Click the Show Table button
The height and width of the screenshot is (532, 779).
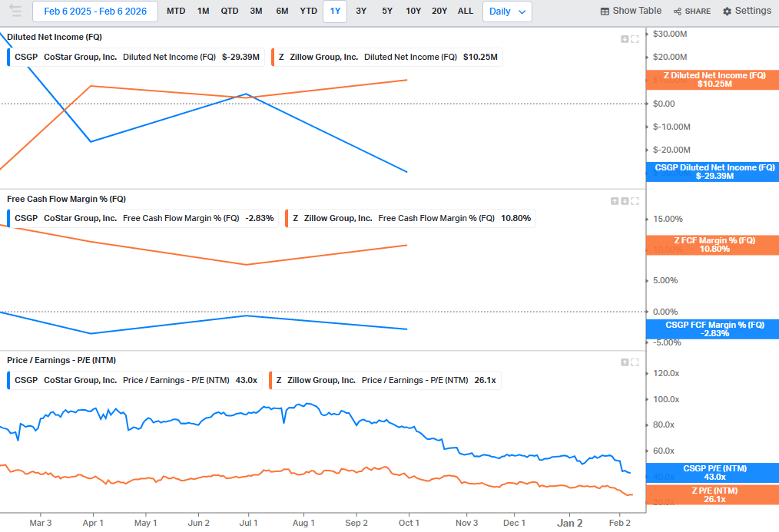[x=631, y=12]
